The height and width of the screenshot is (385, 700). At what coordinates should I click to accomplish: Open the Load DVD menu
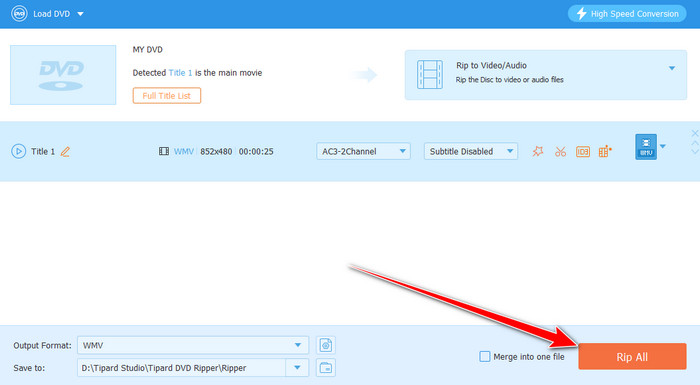point(48,14)
